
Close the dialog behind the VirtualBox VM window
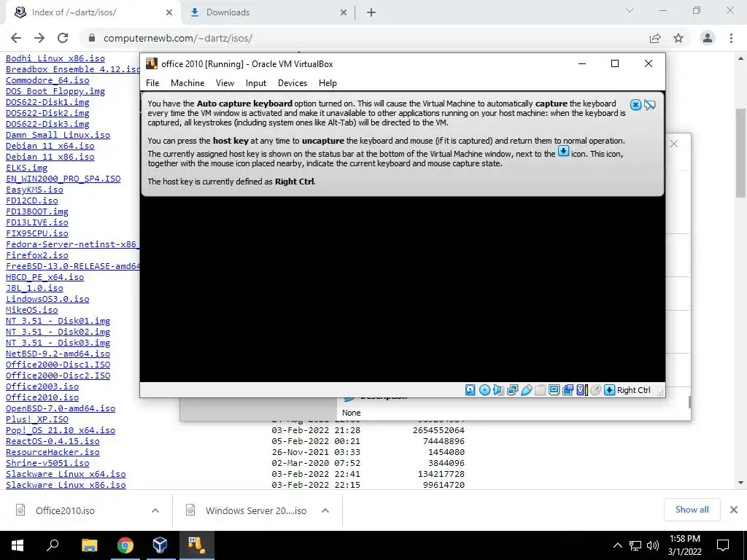673,144
